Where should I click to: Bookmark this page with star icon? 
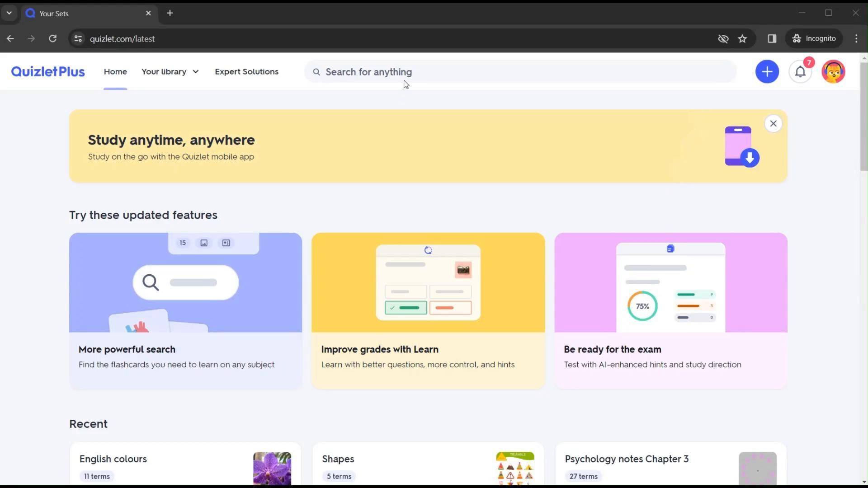pos(742,39)
